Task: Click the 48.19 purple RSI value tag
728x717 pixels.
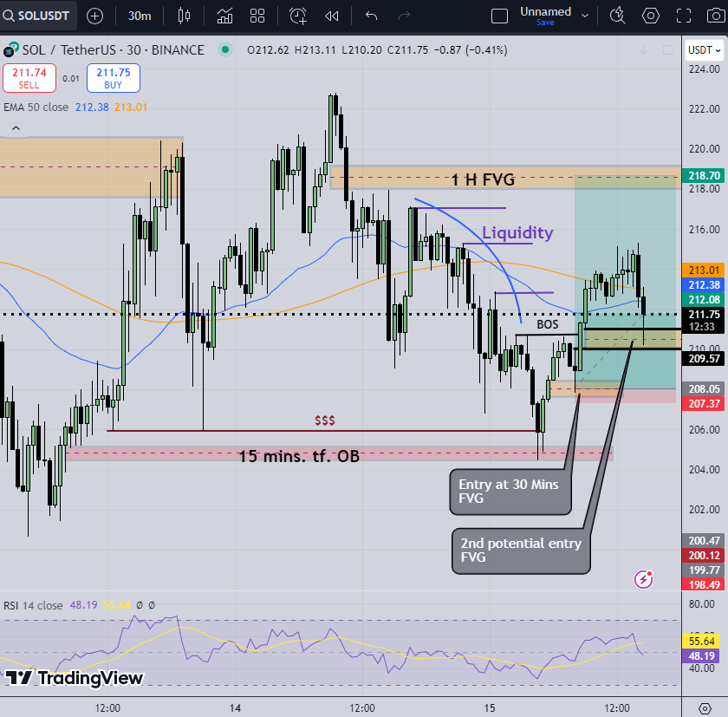Action: pos(701,655)
